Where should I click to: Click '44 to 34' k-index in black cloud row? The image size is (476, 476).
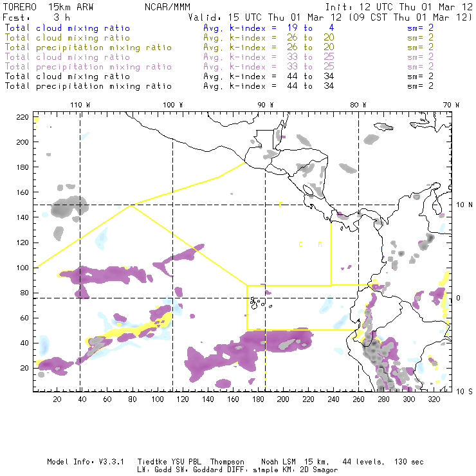tap(311, 76)
